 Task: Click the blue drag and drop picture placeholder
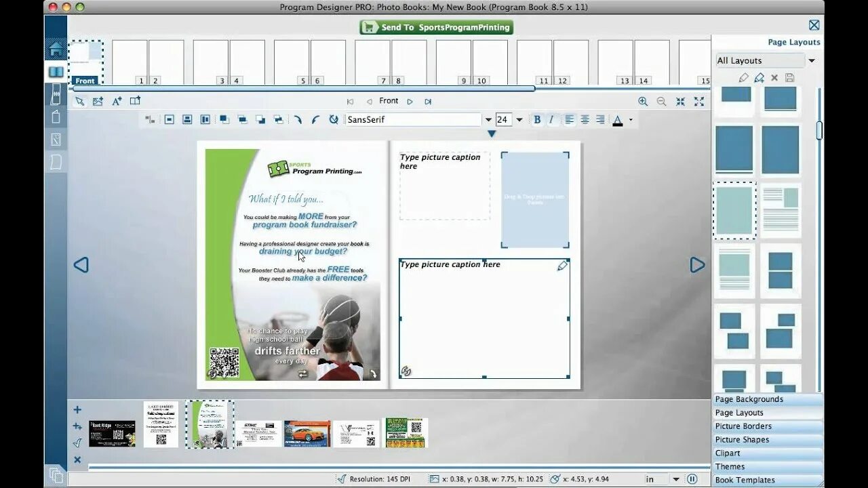(x=535, y=200)
